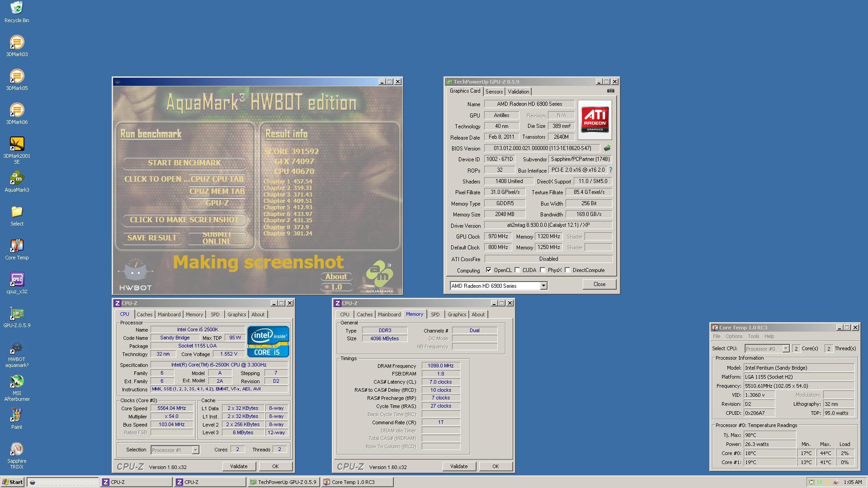Click the GPU-Z camera screenshot icon
The image size is (868, 488).
point(610,91)
